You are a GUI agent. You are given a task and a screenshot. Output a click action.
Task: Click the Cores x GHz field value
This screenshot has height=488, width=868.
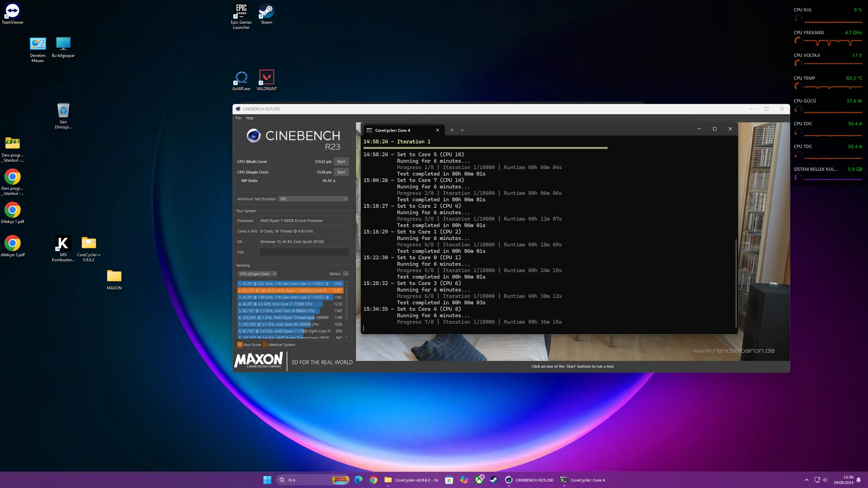click(x=304, y=231)
